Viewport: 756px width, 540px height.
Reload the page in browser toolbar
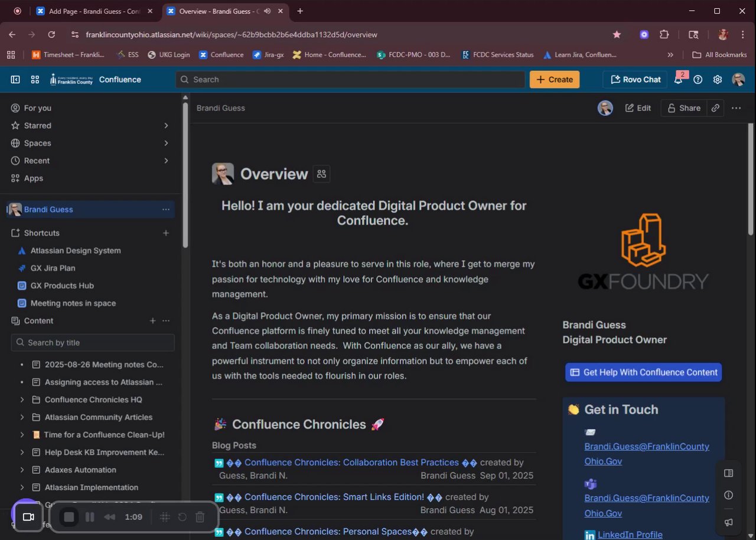(51, 35)
